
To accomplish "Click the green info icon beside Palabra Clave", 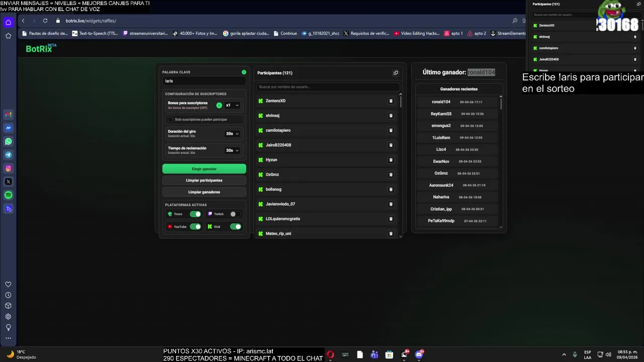I will [x=244, y=72].
